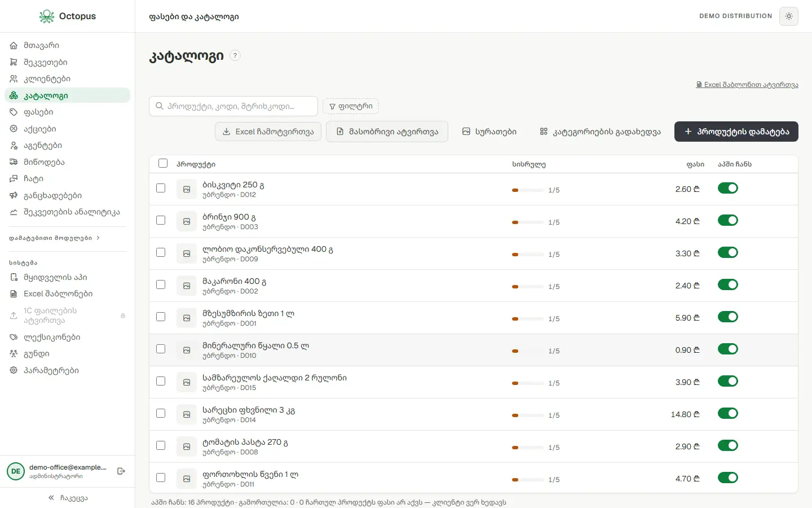This screenshot has height=508, width=812.
Task: Click image placeholder icon for ბრინჯი 900 გ
Action: [187, 222]
